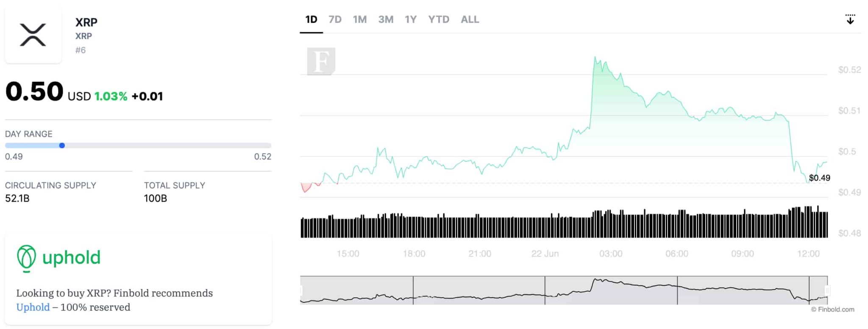Screen dimensions: 868x329
Task: Click the Finbold.com copyright credit
Action: 832,309
